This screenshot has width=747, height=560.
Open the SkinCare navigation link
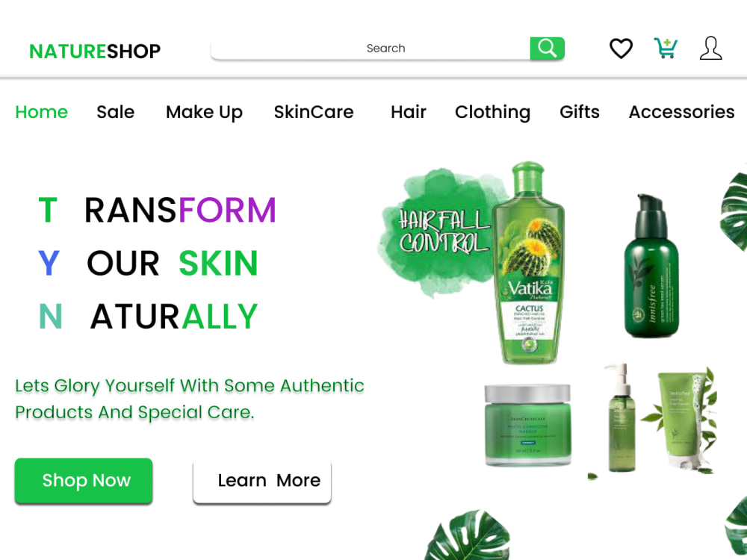[314, 112]
